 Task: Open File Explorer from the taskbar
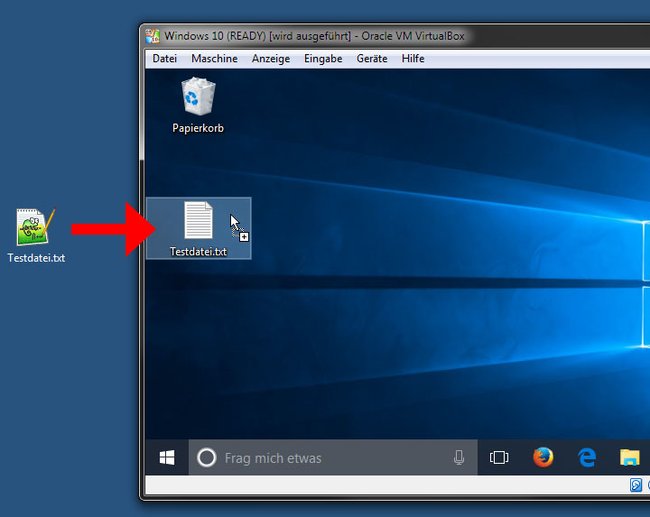[630, 458]
